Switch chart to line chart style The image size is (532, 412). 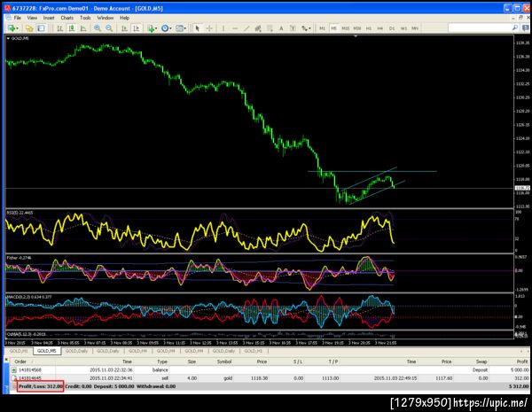click(83, 28)
